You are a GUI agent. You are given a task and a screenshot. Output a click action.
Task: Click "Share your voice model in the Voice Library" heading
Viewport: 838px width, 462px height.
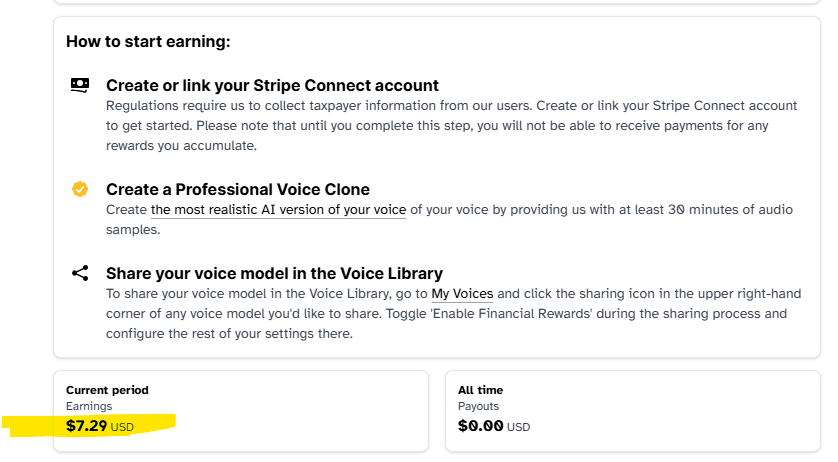coord(274,273)
